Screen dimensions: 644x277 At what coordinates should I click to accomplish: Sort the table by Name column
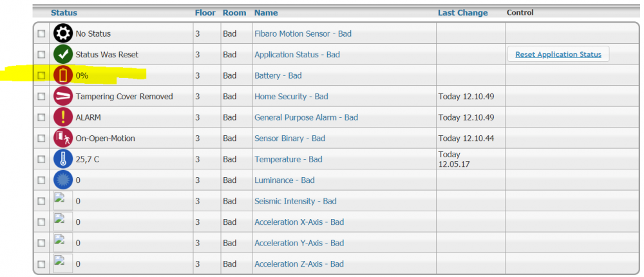[266, 13]
